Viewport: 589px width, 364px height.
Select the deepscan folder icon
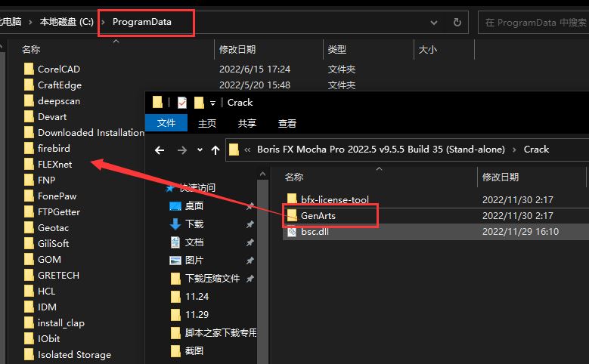(29, 101)
